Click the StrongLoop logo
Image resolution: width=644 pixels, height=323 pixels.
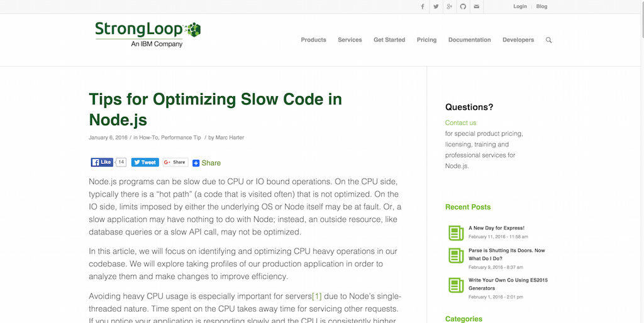click(148, 35)
